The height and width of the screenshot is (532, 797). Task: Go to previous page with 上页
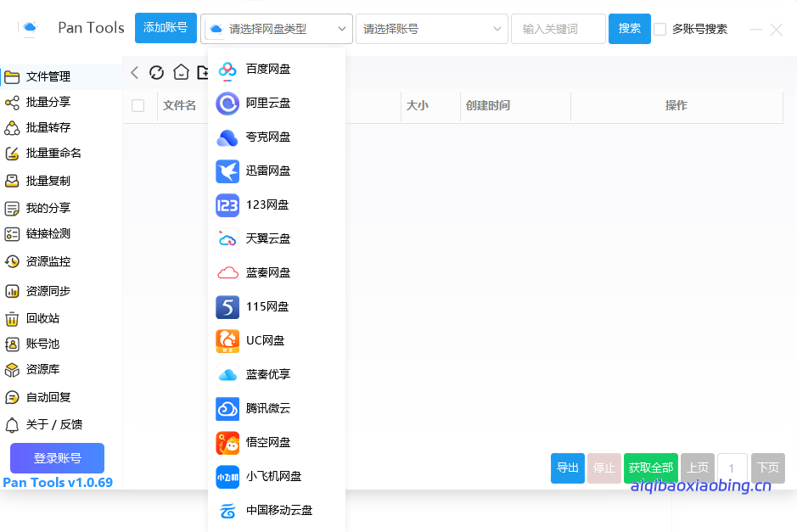[698, 468]
